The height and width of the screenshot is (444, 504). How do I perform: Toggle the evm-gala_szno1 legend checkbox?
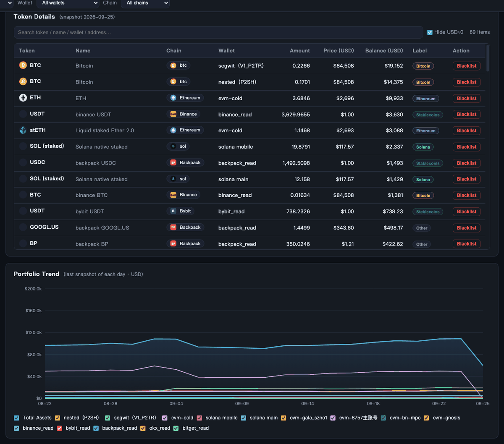pyautogui.click(x=283, y=418)
